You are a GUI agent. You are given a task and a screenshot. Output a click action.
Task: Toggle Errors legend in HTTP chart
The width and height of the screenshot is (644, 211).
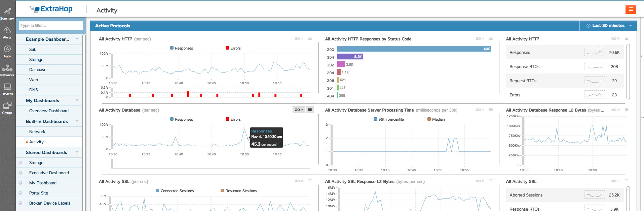(x=233, y=48)
